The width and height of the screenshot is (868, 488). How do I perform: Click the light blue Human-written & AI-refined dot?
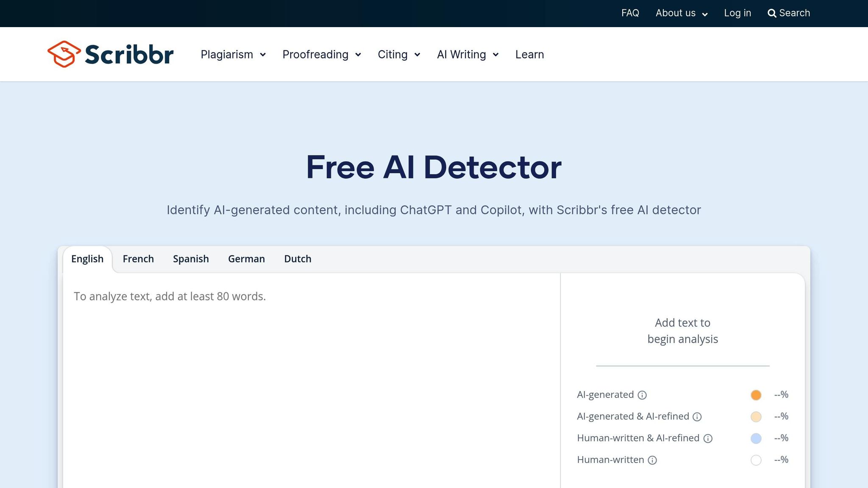point(756,438)
